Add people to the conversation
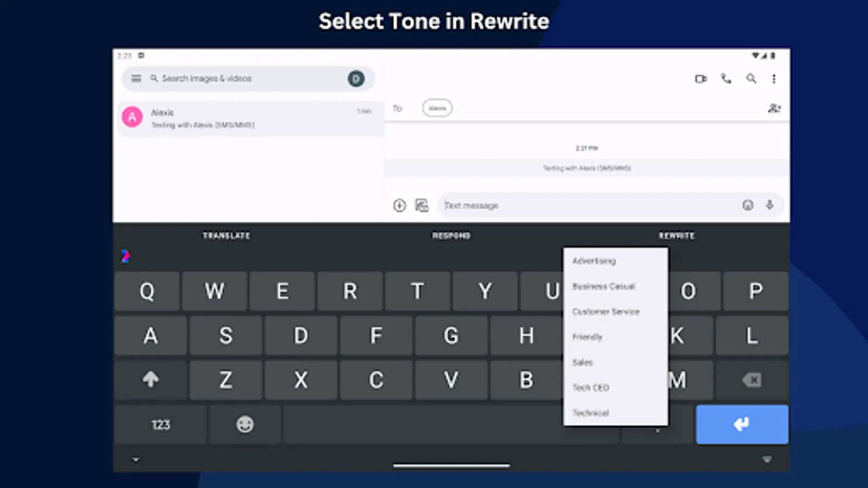The width and height of the screenshot is (868, 488). [774, 108]
